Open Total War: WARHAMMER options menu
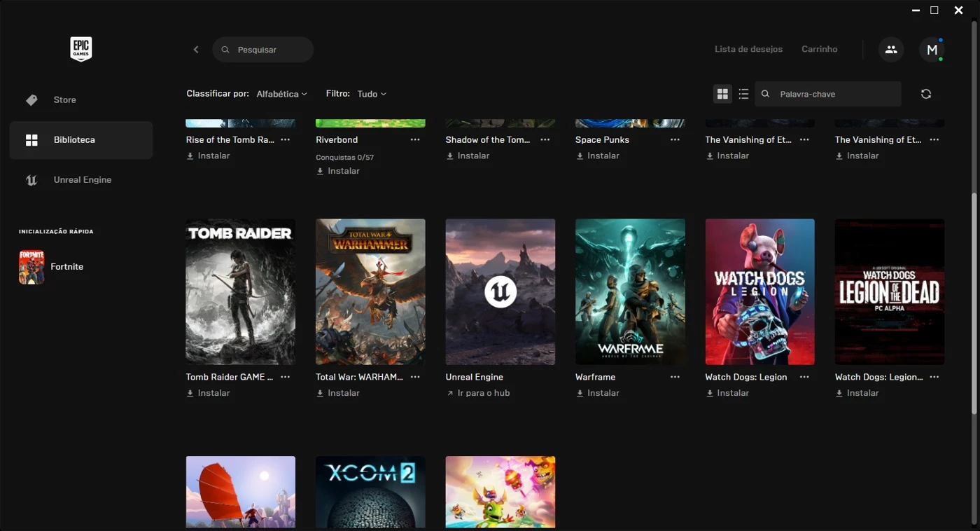Screen dimensions: 980x531 [415, 377]
